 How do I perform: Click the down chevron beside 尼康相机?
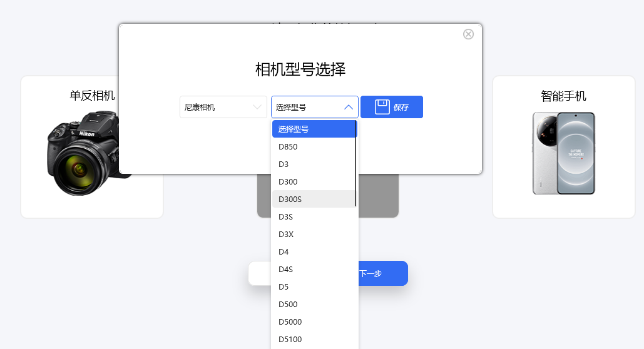pos(257,107)
